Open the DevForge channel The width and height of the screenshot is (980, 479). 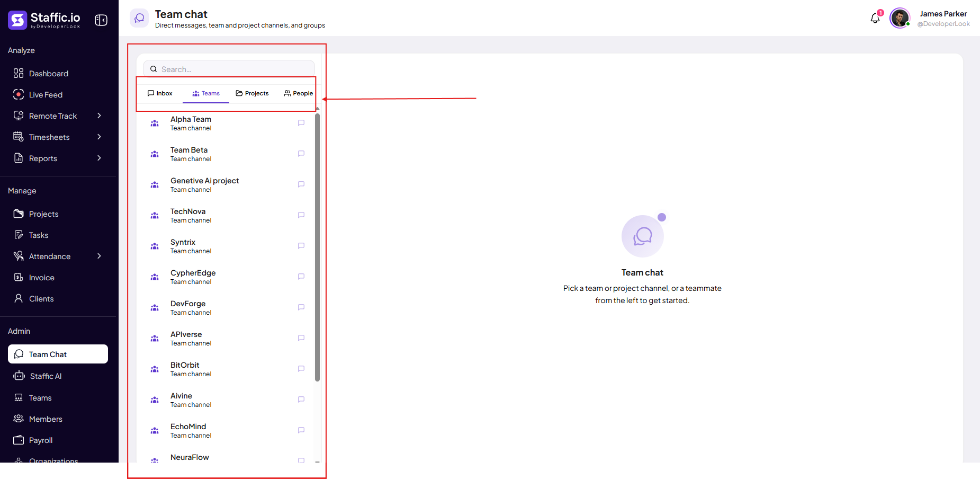click(x=226, y=308)
